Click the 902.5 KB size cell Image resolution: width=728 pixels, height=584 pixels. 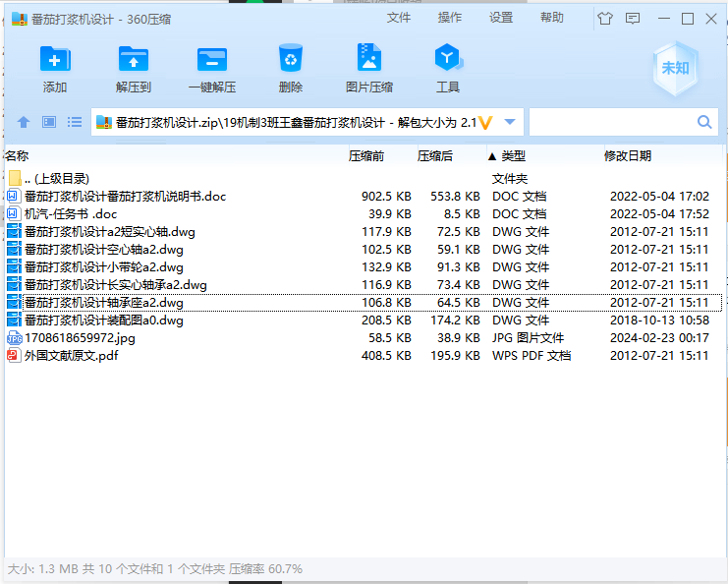pos(386,197)
